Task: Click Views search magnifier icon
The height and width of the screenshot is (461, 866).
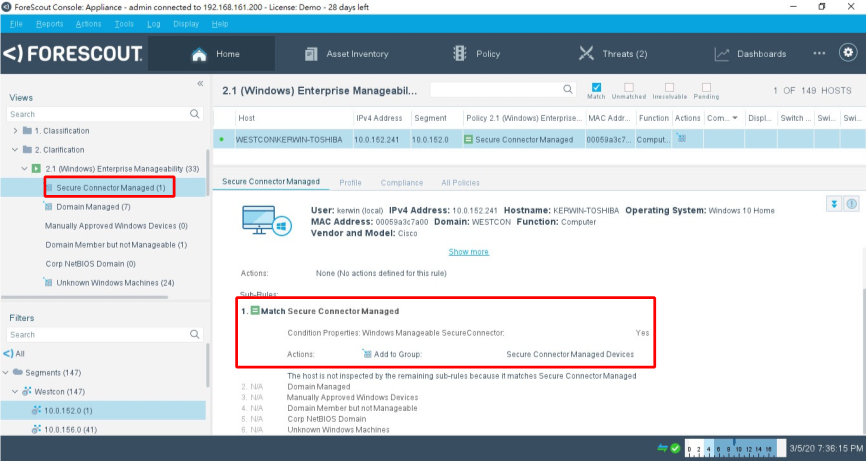Action: (194, 114)
